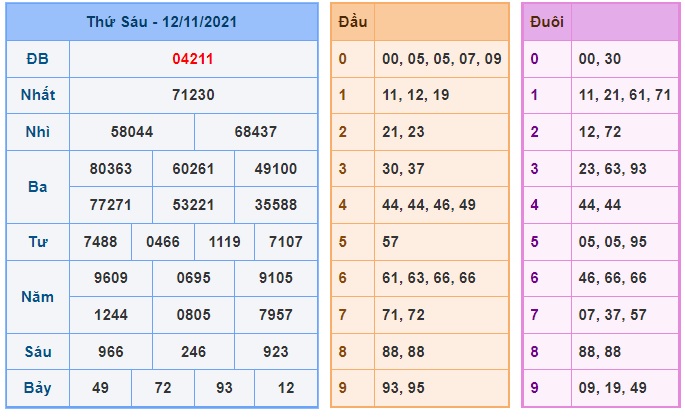Select fifth prize number 9105
This screenshot has width=685, height=419.
[276, 277]
